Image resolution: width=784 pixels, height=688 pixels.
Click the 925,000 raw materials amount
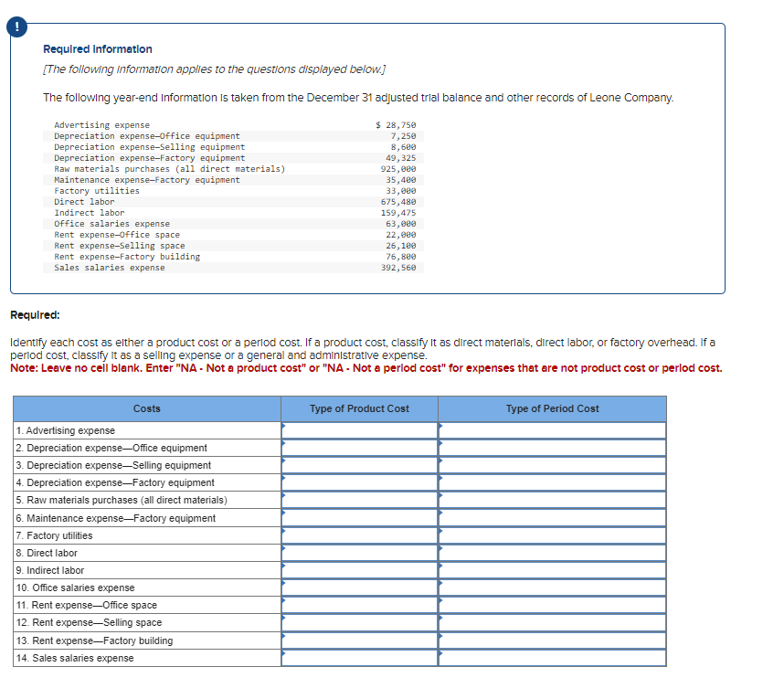(398, 169)
